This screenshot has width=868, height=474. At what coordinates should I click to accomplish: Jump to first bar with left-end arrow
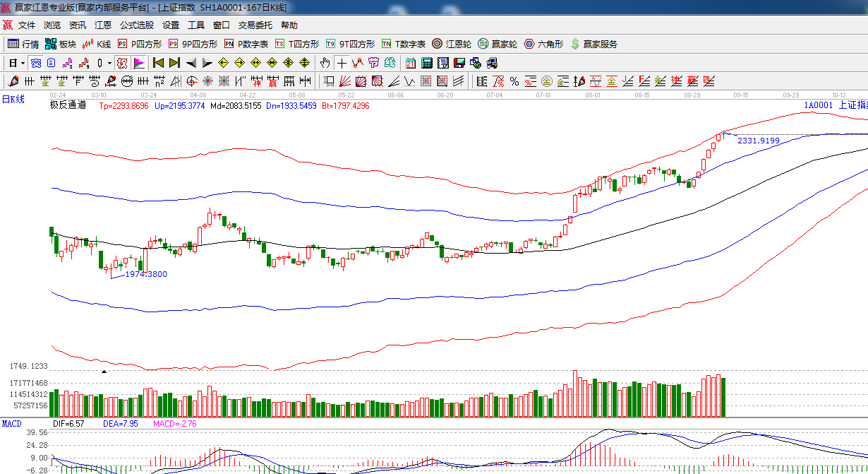(158, 63)
